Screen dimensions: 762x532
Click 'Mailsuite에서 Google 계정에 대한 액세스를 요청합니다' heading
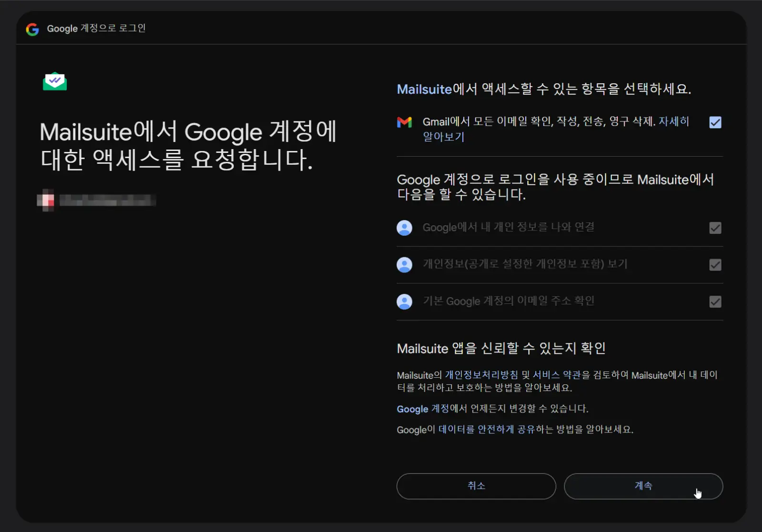click(189, 146)
